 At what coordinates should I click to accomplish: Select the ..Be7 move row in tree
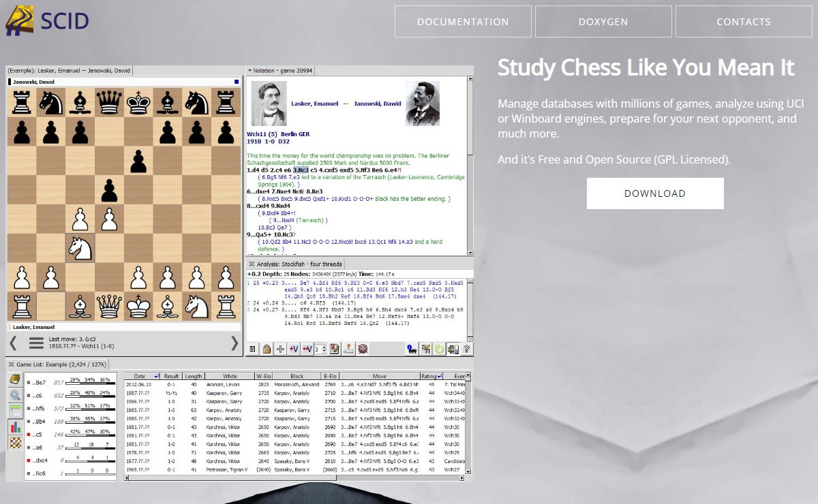tap(72, 382)
